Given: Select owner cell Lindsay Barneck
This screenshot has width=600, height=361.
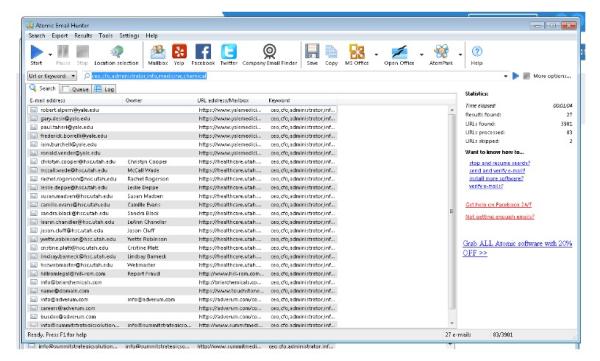Looking at the screenshot, I should point(147,256).
